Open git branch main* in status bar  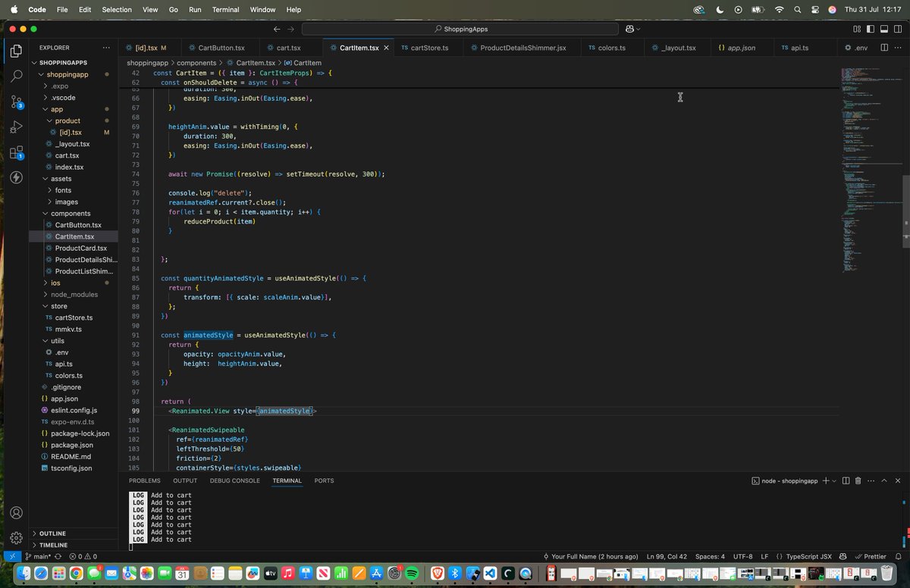[38, 556]
